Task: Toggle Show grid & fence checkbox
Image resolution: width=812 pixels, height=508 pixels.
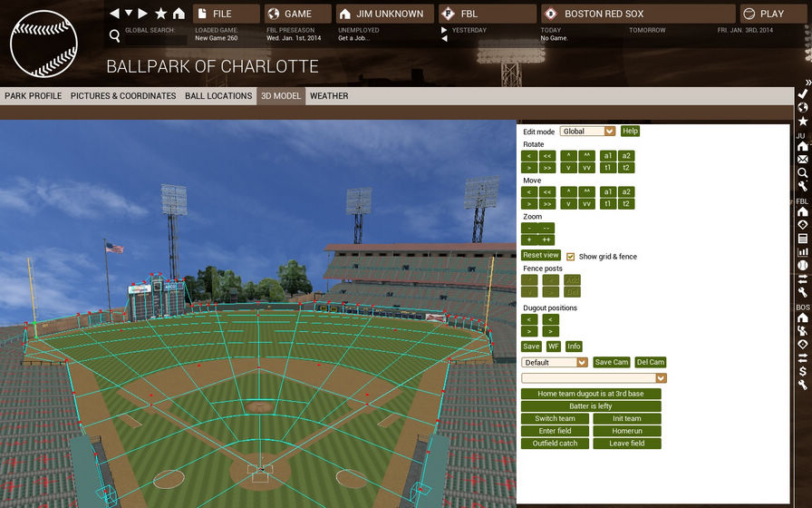Action: (x=571, y=257)
